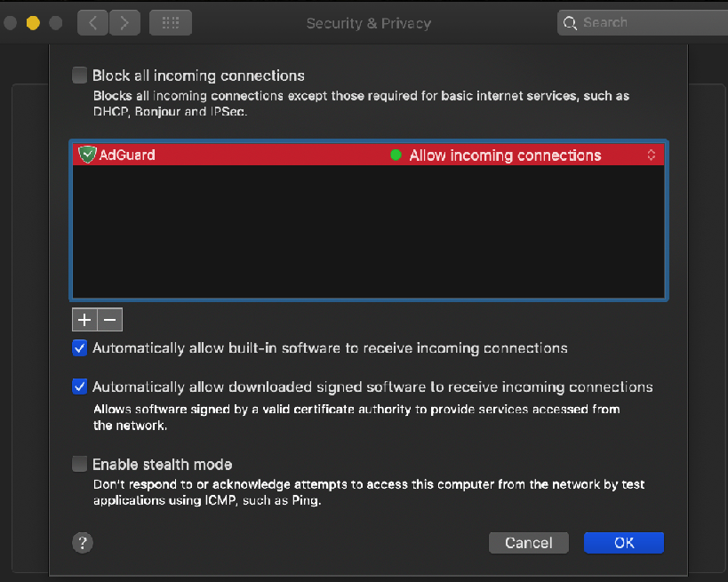The image size is (728, 582).
Task: Confirm firewall settings with OK
Action: pos(623,542)
